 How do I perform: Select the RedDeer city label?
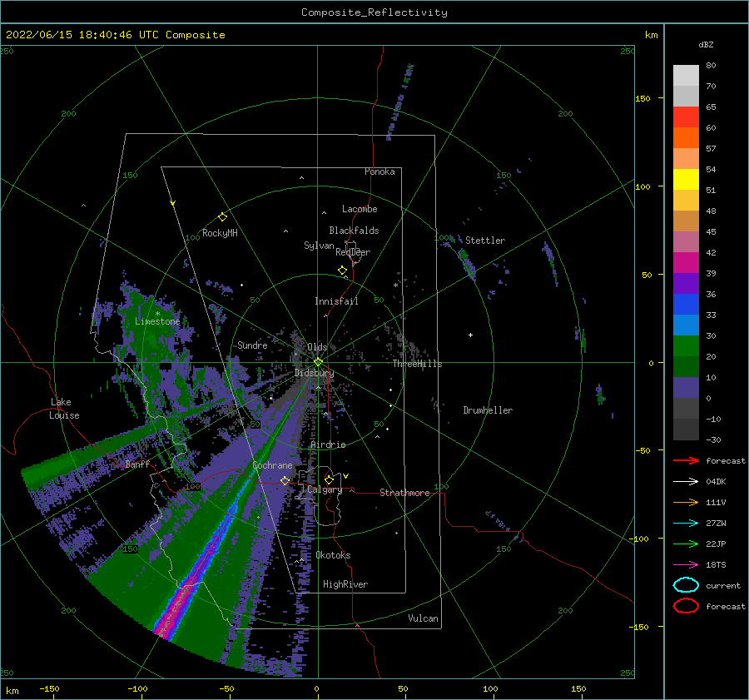tap(353, 252)
